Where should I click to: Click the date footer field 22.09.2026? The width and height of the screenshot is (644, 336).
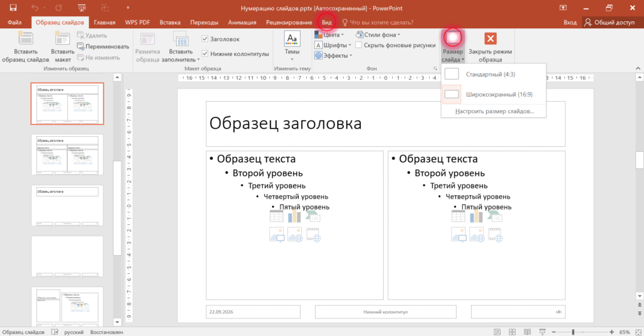[x=253, y=312]
